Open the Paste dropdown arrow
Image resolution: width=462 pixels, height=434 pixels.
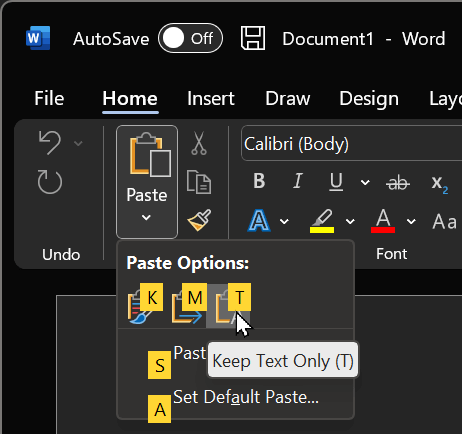146,218
